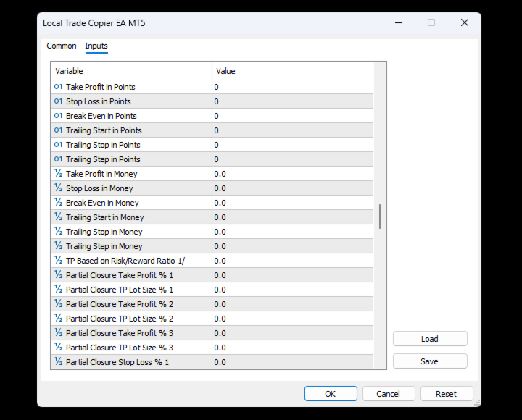Edit the Take Profit in Money value
Image resolution: width=522 pixels, height=420 pixels.
click(293, 174)
